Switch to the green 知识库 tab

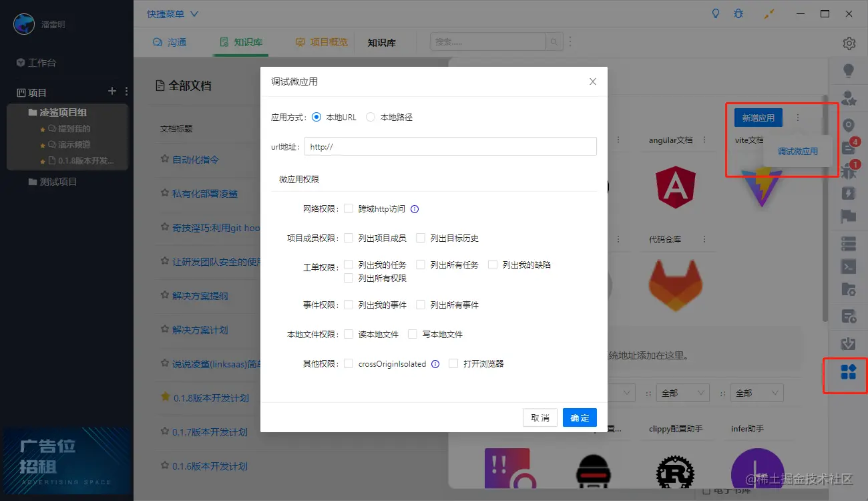pos(241,42)
